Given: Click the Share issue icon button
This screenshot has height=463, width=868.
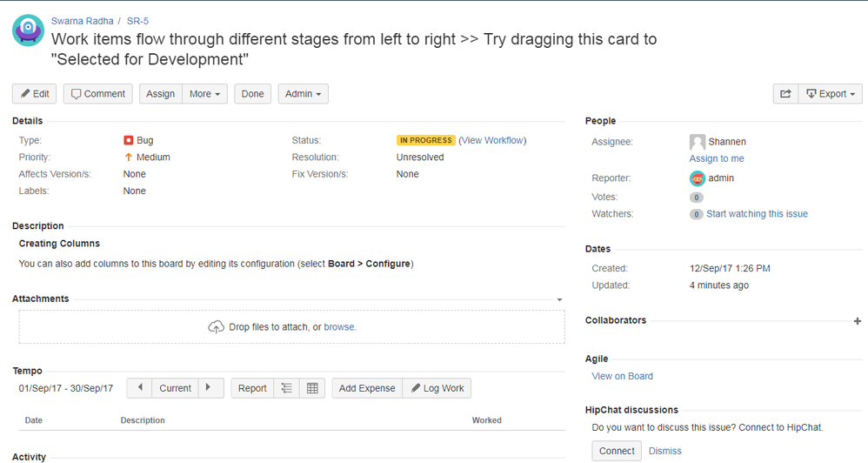Looking at the screenshot, I should (x=785, y=94).
